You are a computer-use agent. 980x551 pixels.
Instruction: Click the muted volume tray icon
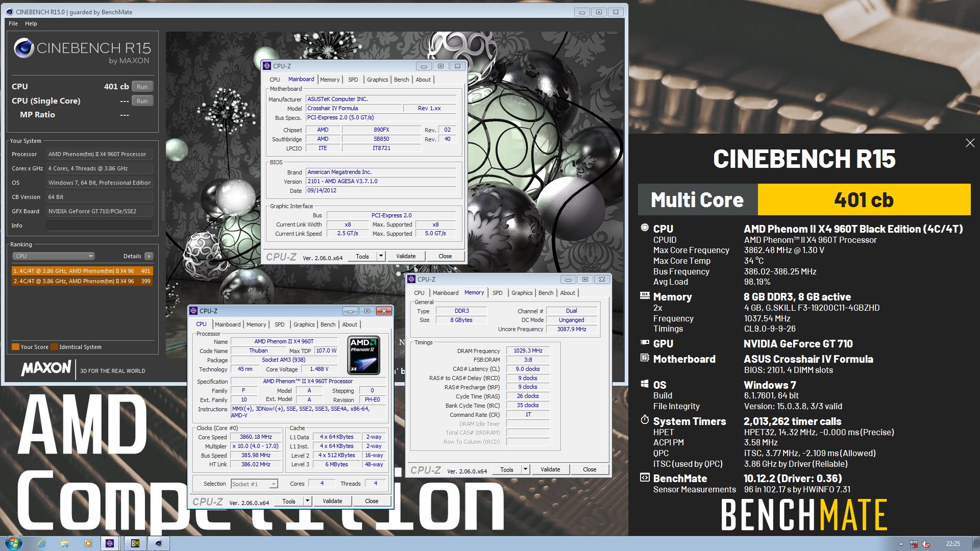(926, 544)
